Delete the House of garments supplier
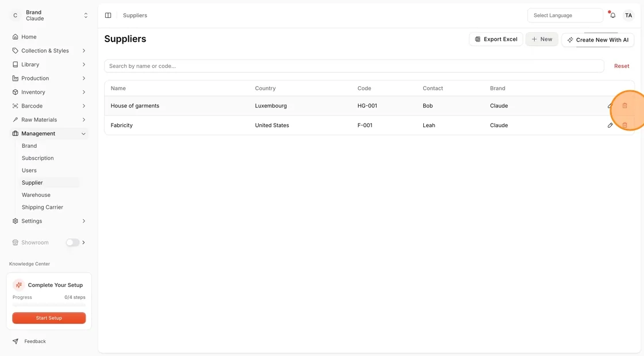Viewport: 644px width, 356px height. [624, 106]
